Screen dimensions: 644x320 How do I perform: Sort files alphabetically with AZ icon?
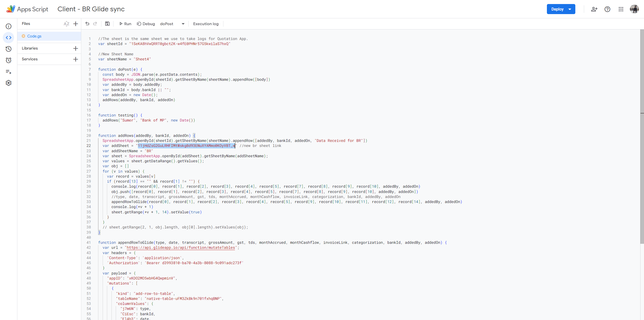point(66,24)
